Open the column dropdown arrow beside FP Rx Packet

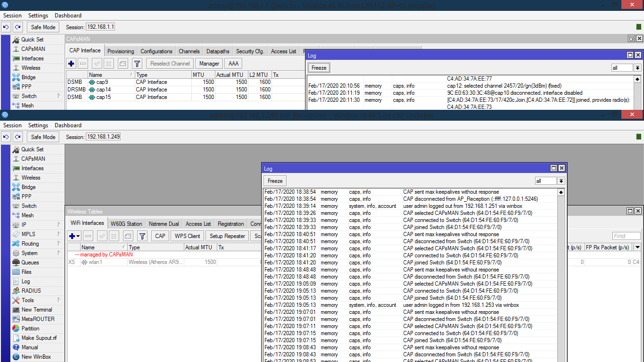[x=637, y=247]
